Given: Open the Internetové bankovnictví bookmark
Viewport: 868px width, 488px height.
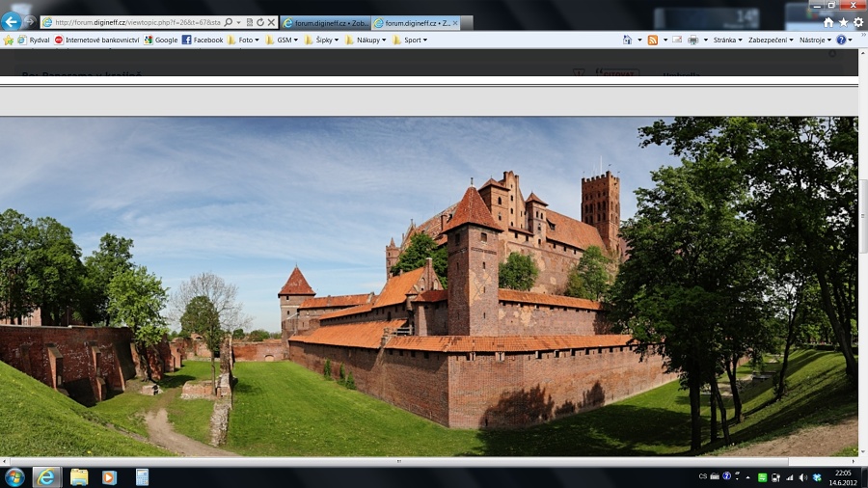Looking at the screenshot, I should point(96,41).
